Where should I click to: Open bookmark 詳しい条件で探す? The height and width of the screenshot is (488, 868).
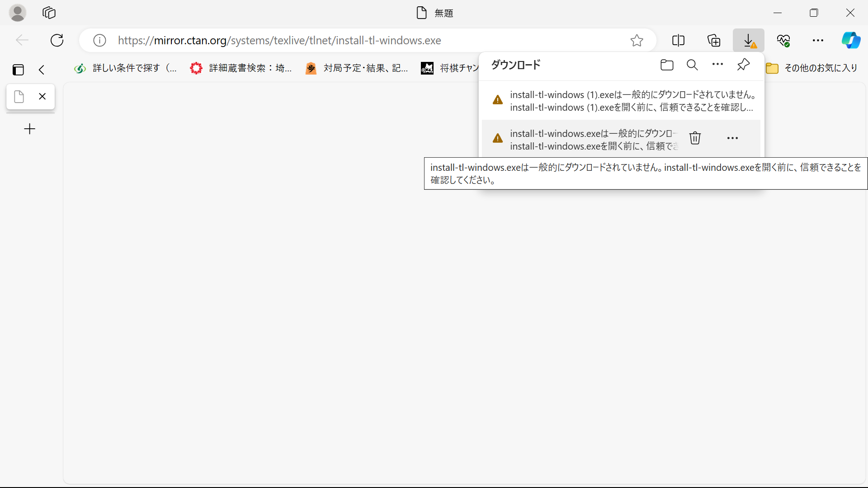pyautogui.click(x=126, y=68)
